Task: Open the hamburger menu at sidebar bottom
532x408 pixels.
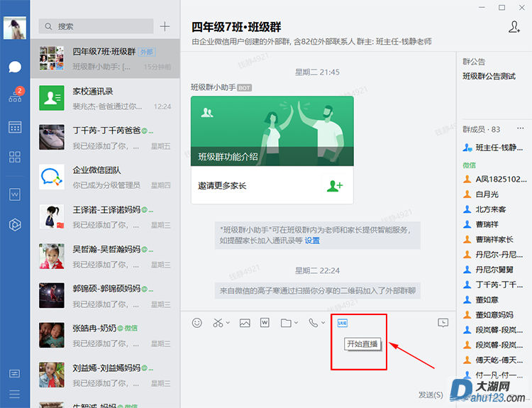Action: 15,394
